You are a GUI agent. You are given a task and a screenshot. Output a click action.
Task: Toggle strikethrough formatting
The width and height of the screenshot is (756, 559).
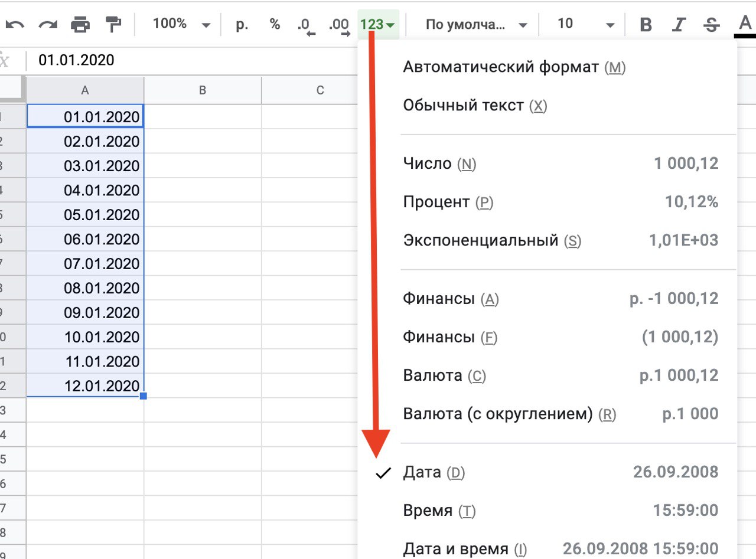(712, 25)
